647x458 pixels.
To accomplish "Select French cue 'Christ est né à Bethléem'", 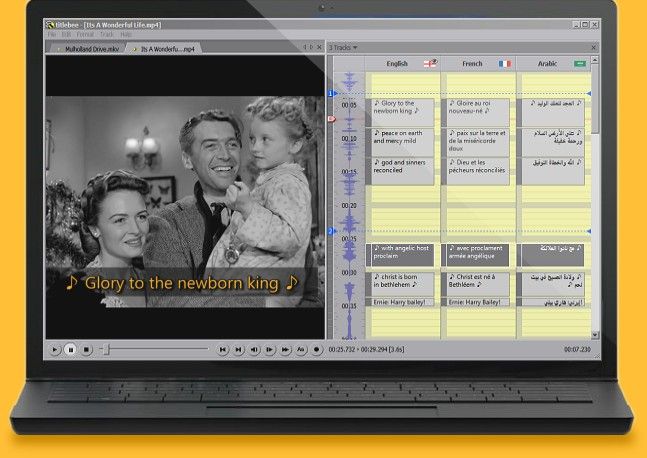I will pos(475,284).
